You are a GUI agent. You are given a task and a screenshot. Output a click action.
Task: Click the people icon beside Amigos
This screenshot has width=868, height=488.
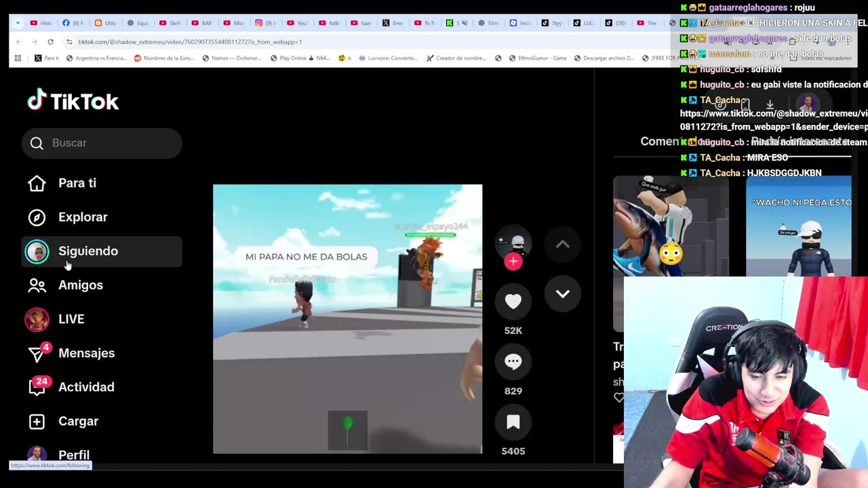37,285
